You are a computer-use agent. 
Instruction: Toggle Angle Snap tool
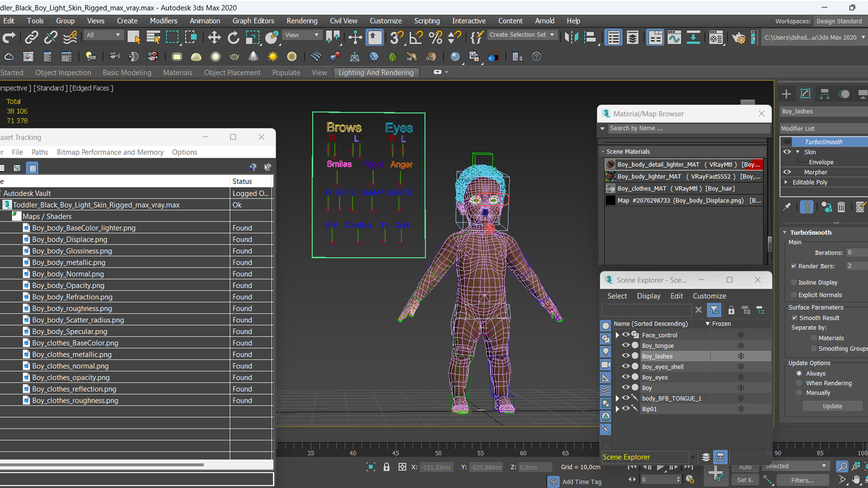coord(415,38)
